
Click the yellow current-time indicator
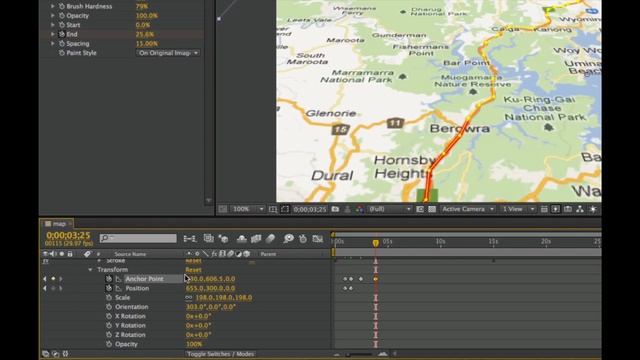point(376,243)
